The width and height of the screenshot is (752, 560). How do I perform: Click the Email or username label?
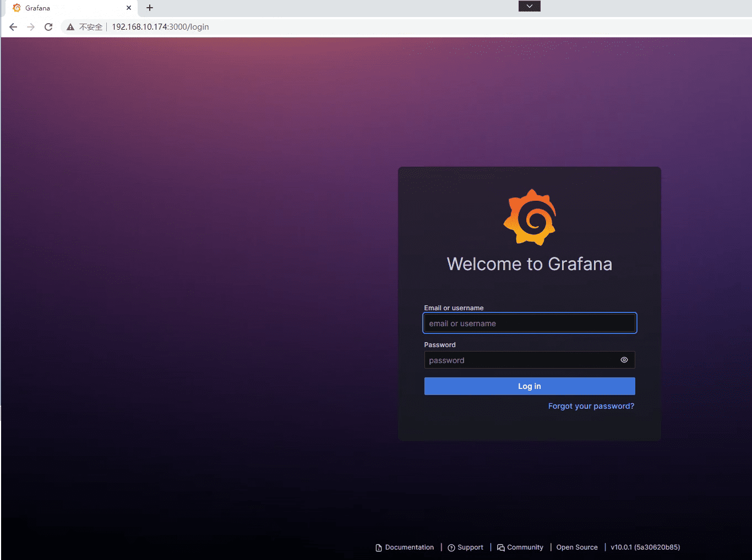(x=454, y=308)
